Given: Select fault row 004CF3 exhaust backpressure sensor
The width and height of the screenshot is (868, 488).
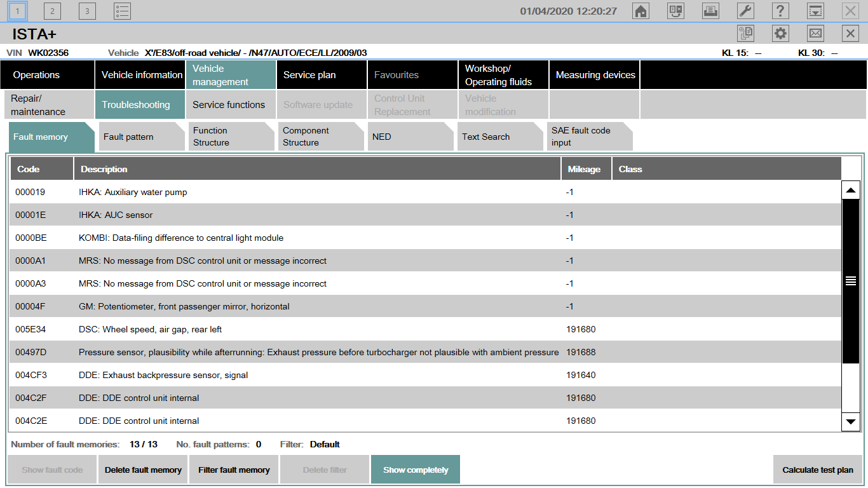Looking at the screenshot, I should 426,375.
